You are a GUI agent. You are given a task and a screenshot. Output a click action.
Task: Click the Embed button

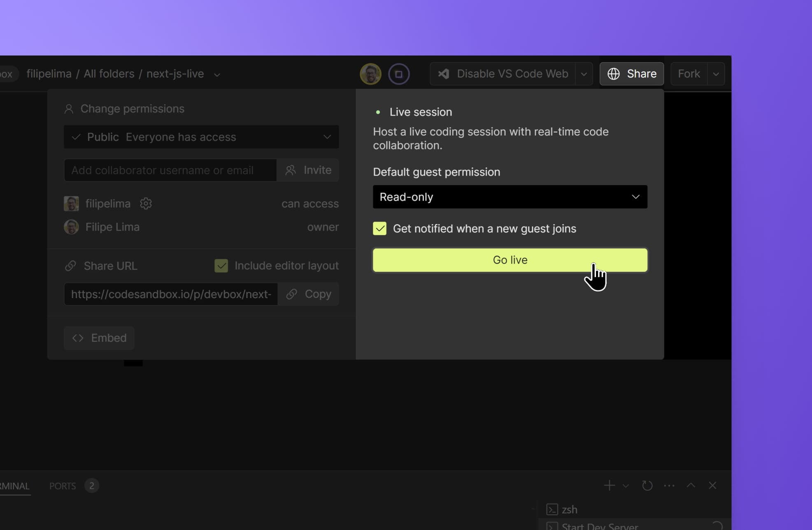tap(99, 338)
